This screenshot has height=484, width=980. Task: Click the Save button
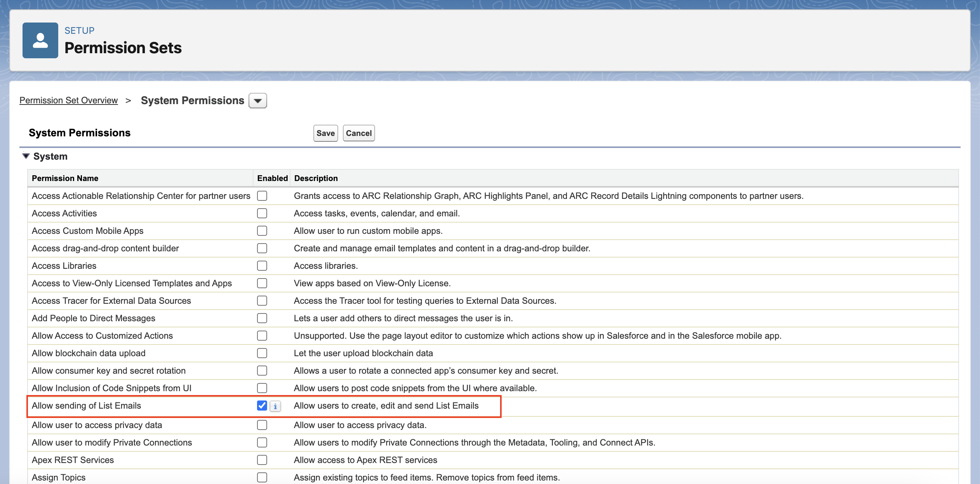326,133
